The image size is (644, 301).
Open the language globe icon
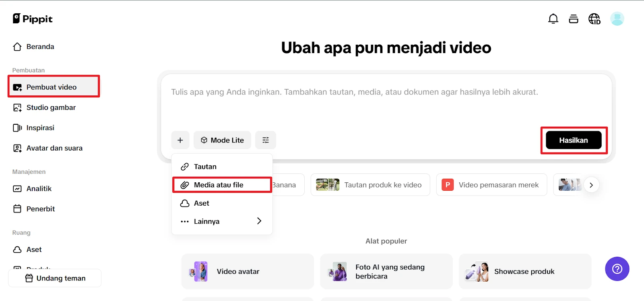pyautogui.click(x=594, y=19)
